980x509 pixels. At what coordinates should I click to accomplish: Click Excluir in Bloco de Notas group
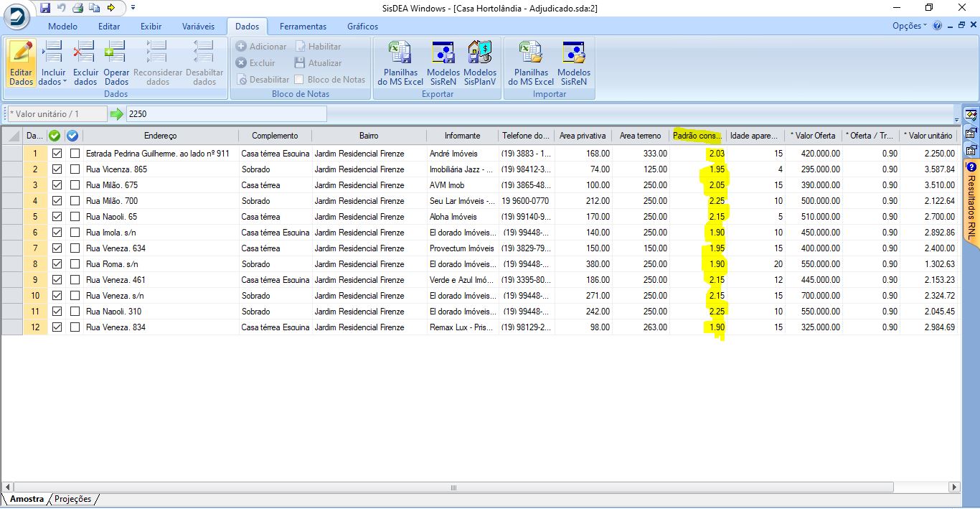tap(255, 62)
